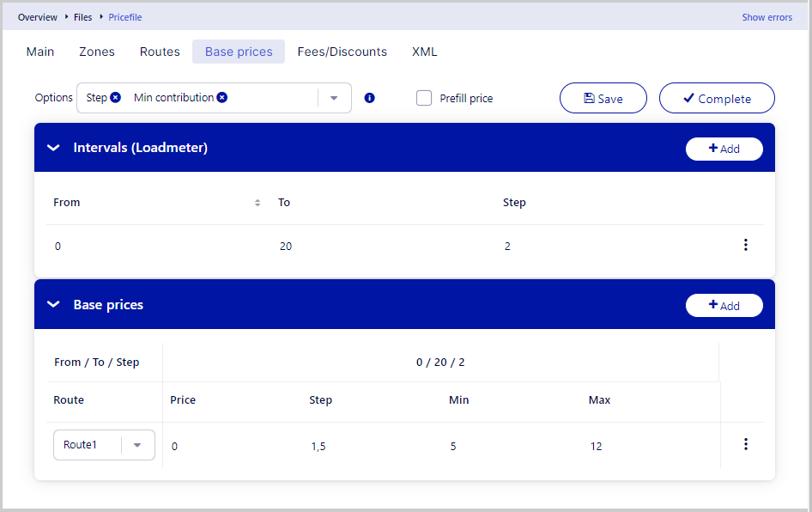Viewport: 812px width, 512px height.
Task: Enable the Prefill price checkbox
Action: coord(424,98)
